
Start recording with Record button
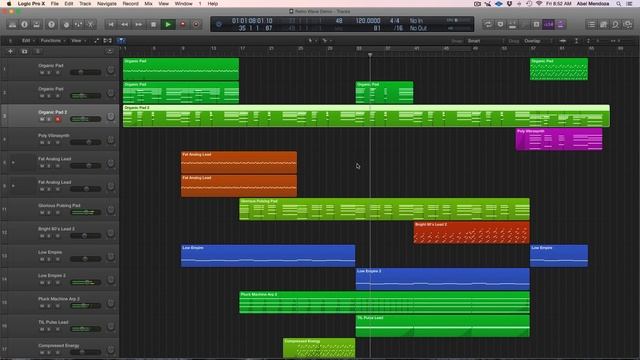pos(182,24)
